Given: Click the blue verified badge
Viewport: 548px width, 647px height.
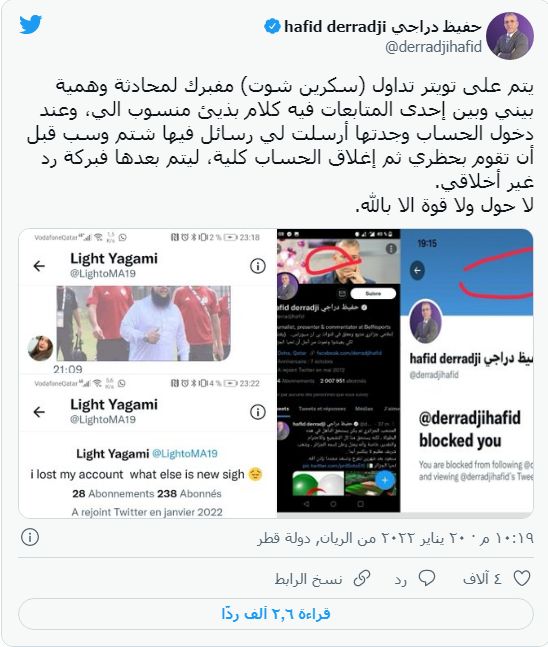Looking at the screenshot, I should tap(272, 26).
